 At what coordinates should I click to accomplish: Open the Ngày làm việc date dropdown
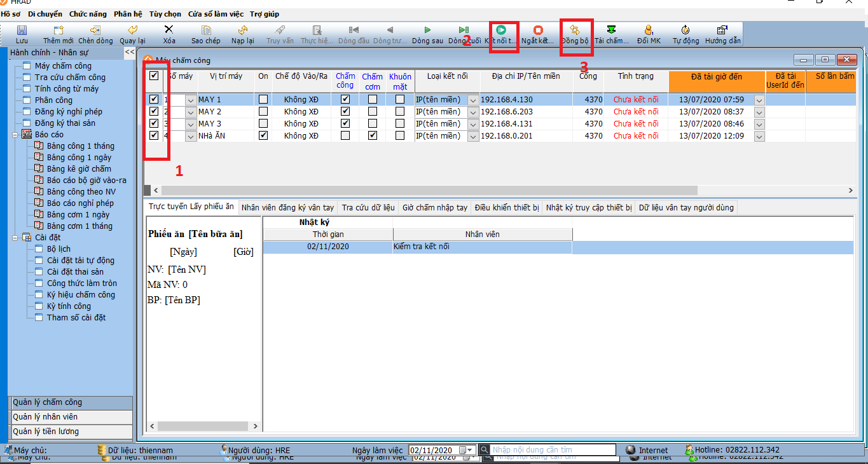tap(470, 450)
